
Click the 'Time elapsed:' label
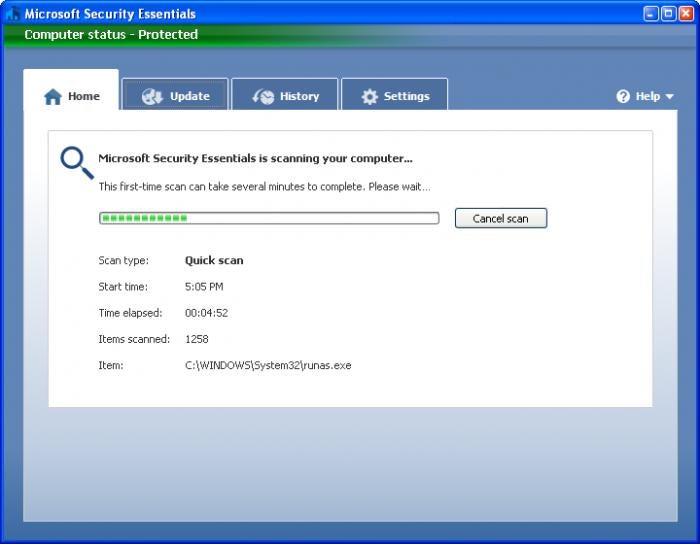click(x=130, y=313)
